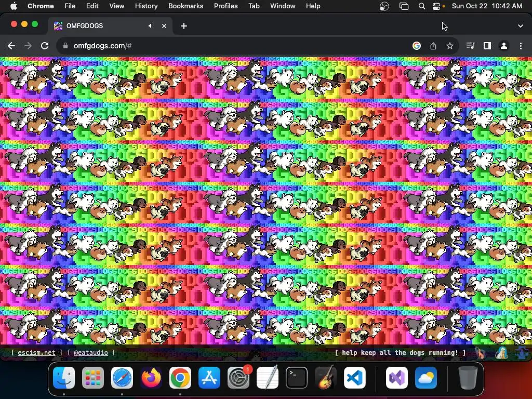
Task: Open the Edit menu
Action: pos(92,6)
